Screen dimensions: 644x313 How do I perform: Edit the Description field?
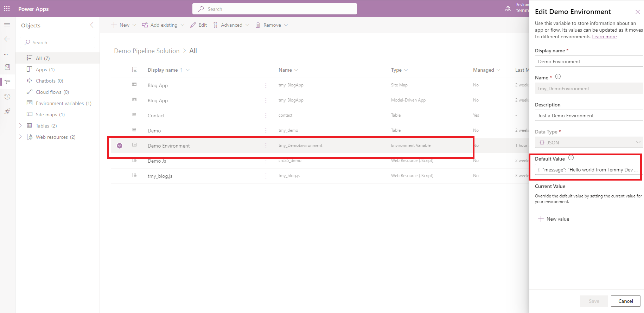(x=589, y=115)
